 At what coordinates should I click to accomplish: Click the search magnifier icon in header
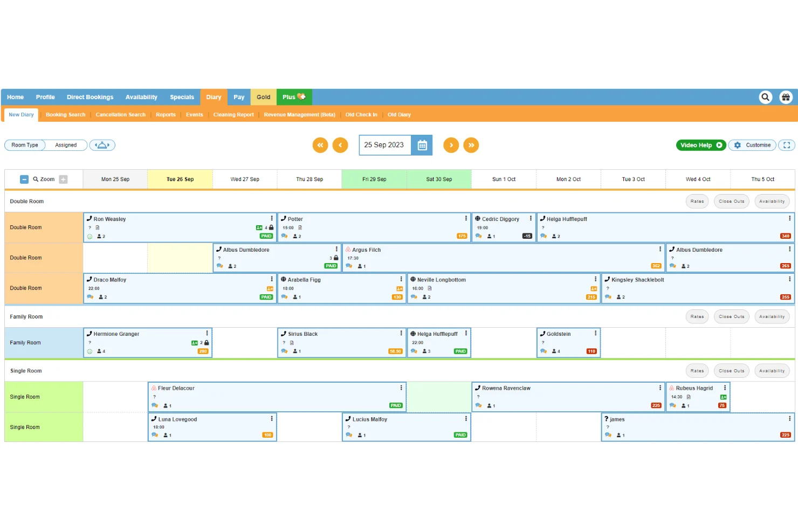tap(765, 97)
